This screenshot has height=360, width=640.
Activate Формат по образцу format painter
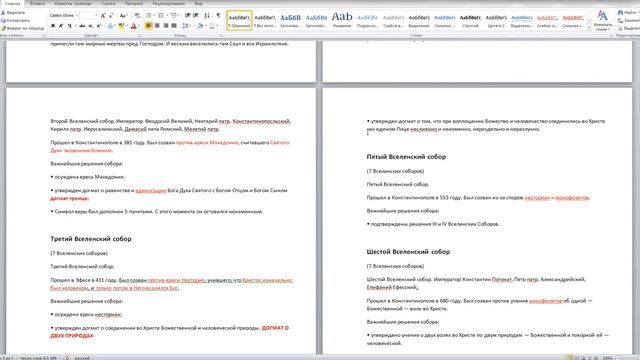click(x=22, y=28)
